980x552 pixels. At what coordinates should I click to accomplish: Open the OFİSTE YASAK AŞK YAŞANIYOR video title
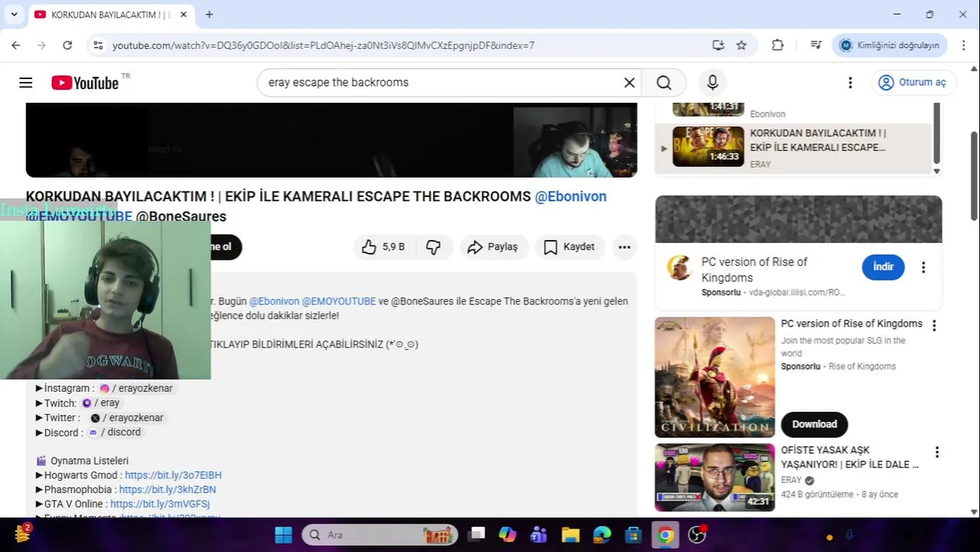850,457
